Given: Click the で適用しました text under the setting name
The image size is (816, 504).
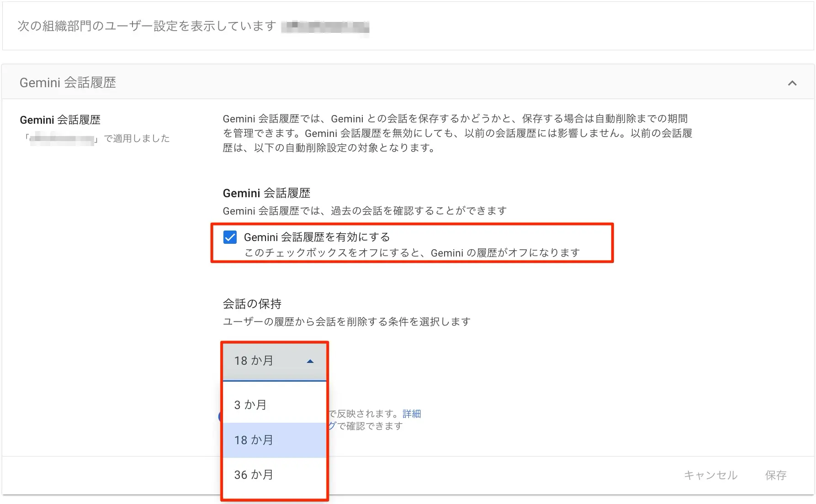Looking at the screenshot, I should point(137,138).
